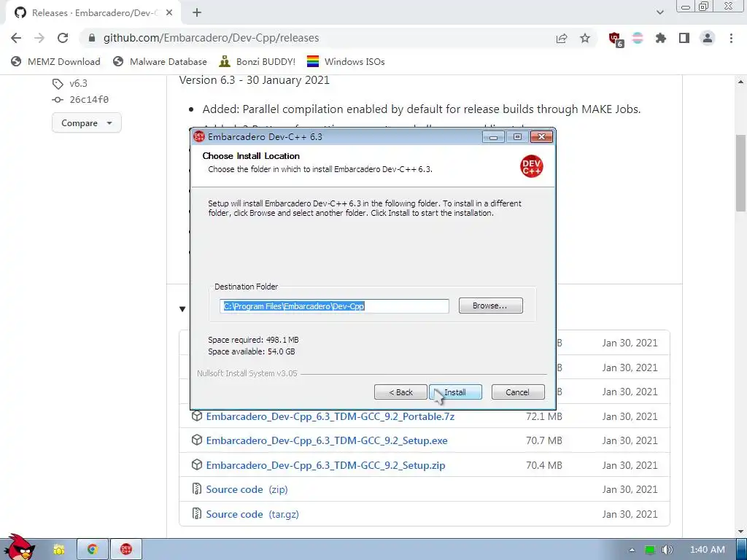747x560 pixels.
Task: Open the Start menu bird icon
Action: pos(18,548)
